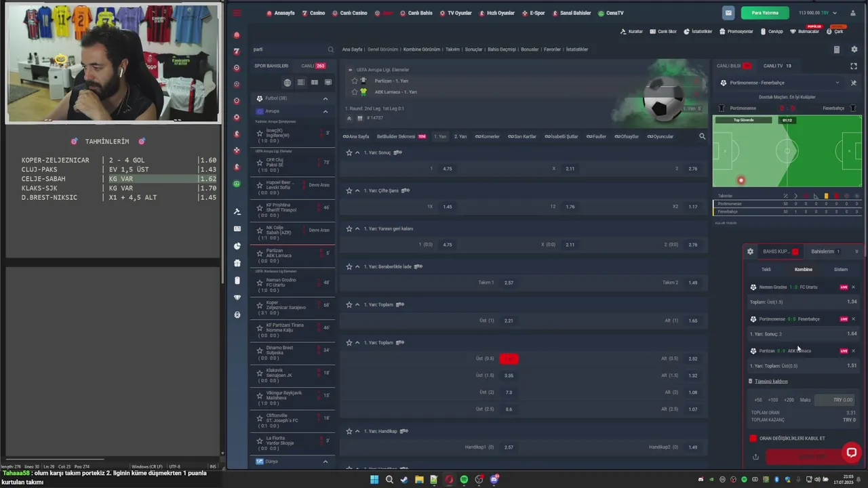Click the Para Yatırma button

pyautogui.click(x=765, y=13)
